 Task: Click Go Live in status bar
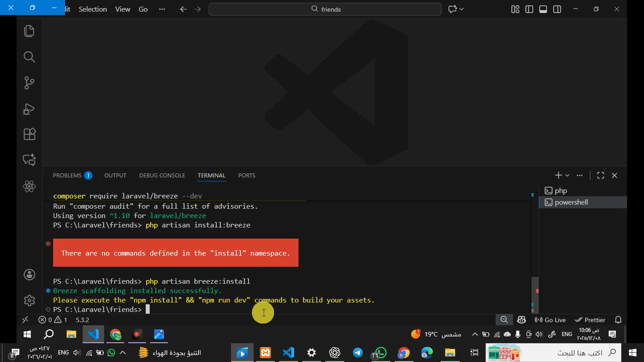tap(550, 320)
